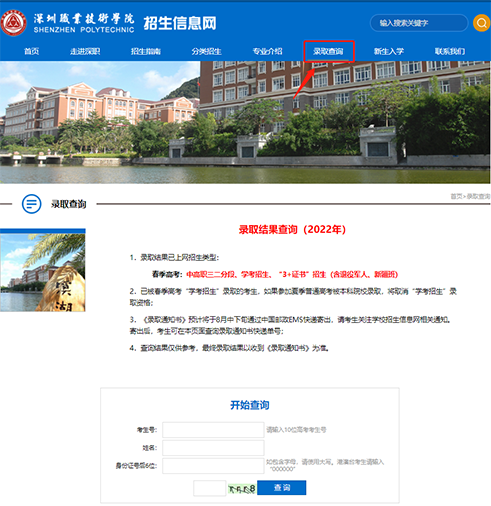The width and height of the screenshot is (491, 506).
Task: Select the highlighted 录取查询 tab
Action: pos(328,51)
